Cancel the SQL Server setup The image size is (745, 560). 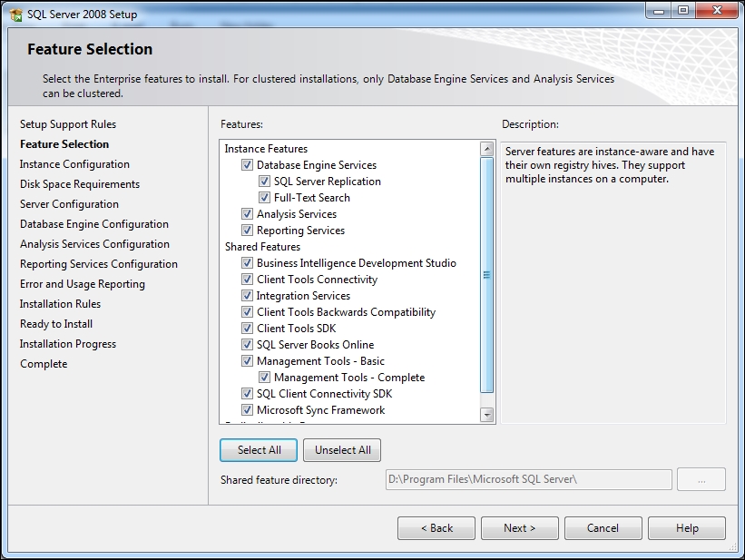(603, 528)
